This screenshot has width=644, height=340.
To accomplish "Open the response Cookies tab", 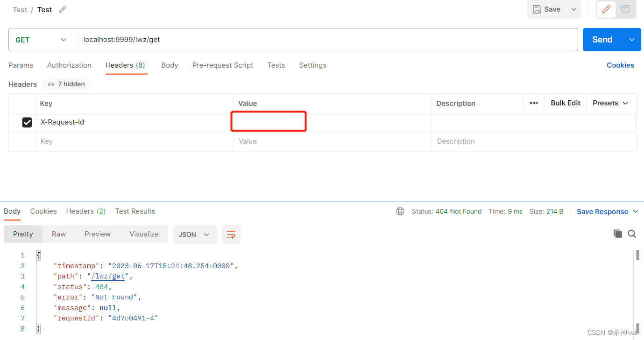I will [43, 211].
